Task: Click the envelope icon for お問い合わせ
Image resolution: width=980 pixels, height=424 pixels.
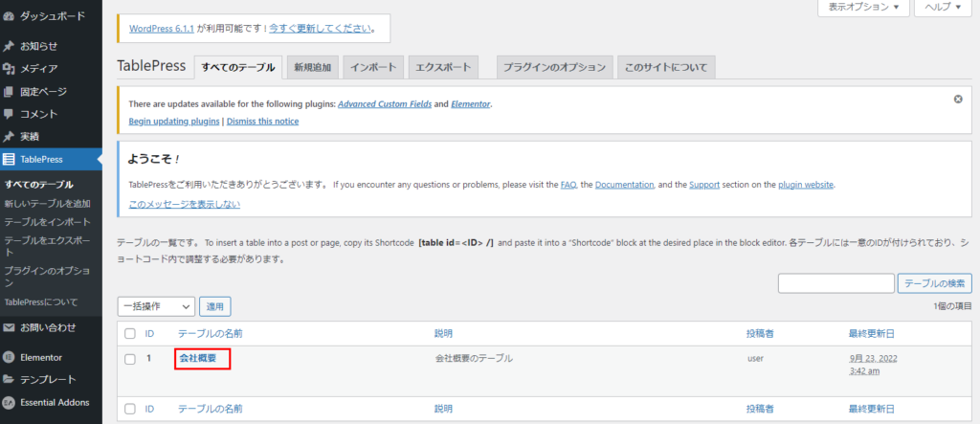Action: (9, 327)
